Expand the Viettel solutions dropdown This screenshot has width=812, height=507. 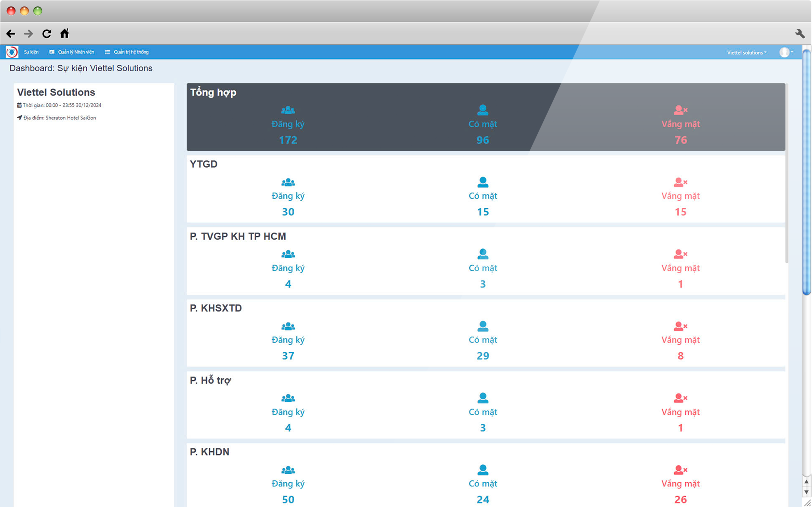[x=747, y=53]
